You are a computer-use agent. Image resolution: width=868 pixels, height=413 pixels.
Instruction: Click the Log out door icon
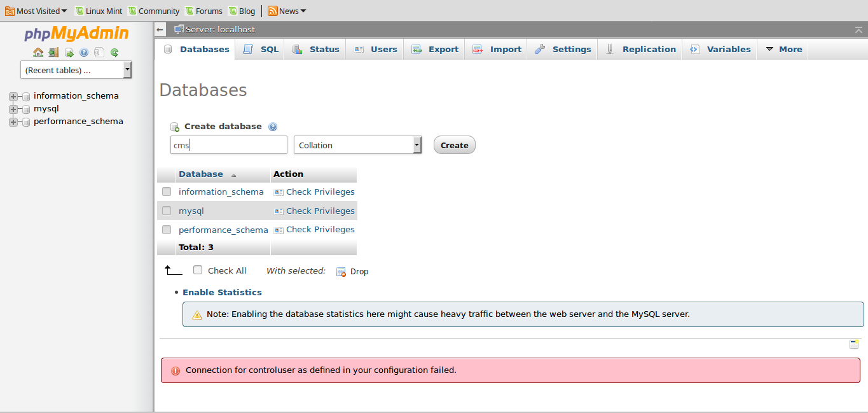point(53,53)
